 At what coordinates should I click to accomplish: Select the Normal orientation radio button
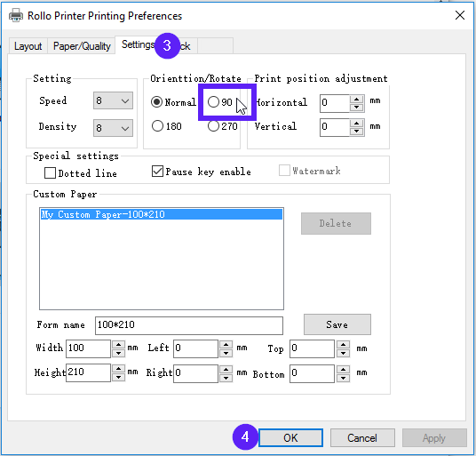(x=173, y=102)
